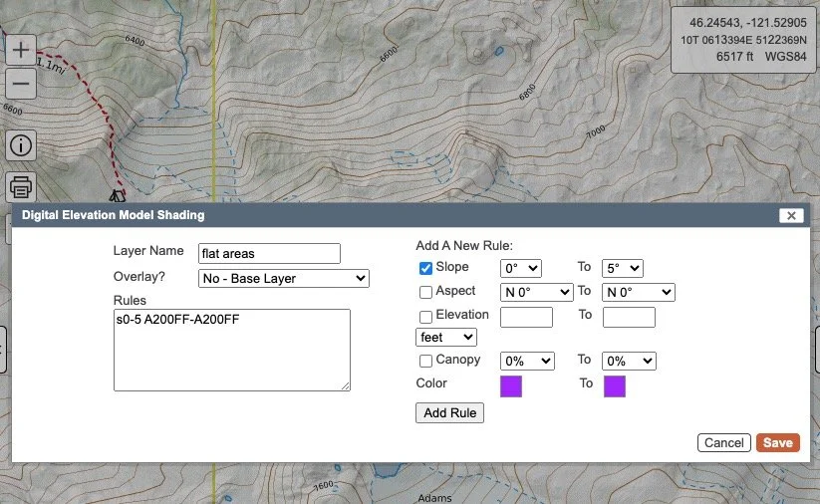Open the Aspect end N 0° dropdown
Screen dimensions: 820x504
tap(639, 292)
